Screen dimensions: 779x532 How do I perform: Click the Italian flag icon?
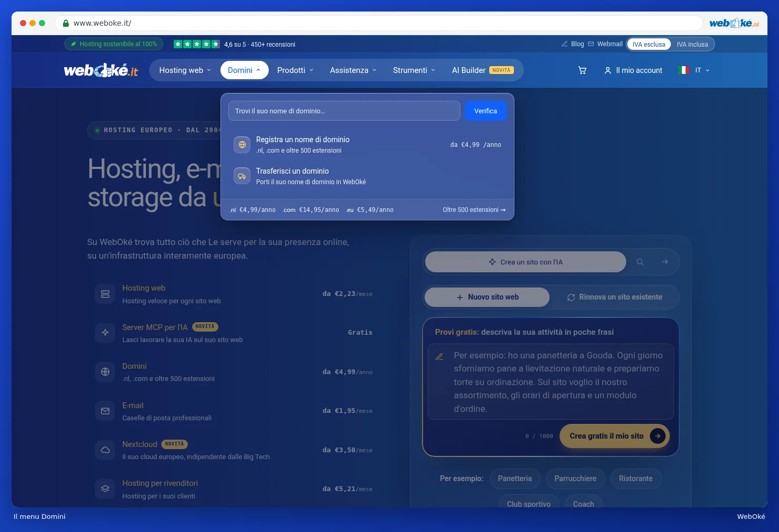click(683, 70)
